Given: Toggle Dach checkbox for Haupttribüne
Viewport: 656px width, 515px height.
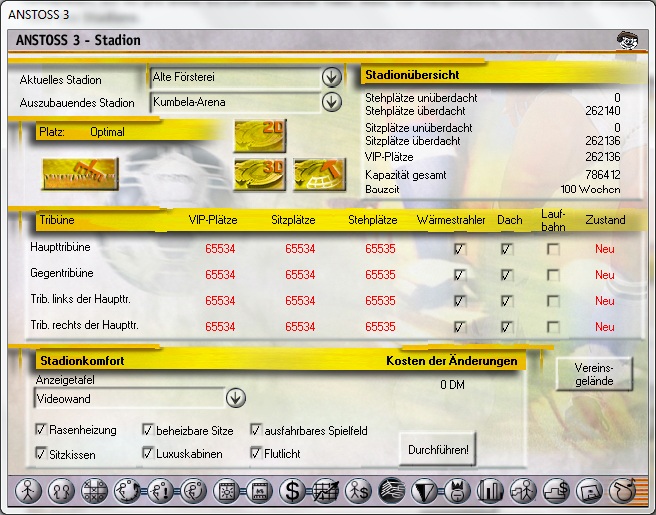Looking at the screenshot, I should 507,249.
